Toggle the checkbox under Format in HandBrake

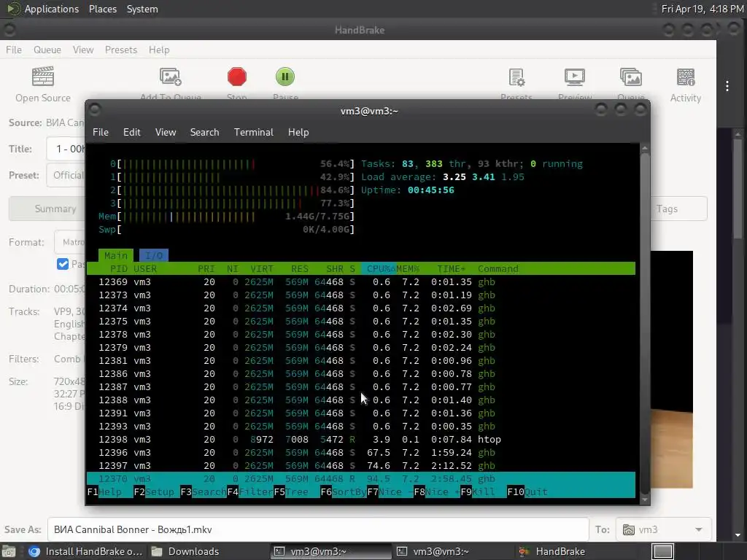[63, 264]
